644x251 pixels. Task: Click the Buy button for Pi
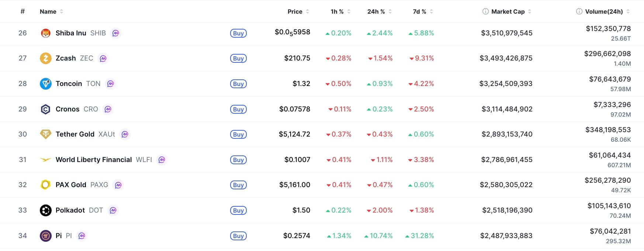tap(238, 235)
